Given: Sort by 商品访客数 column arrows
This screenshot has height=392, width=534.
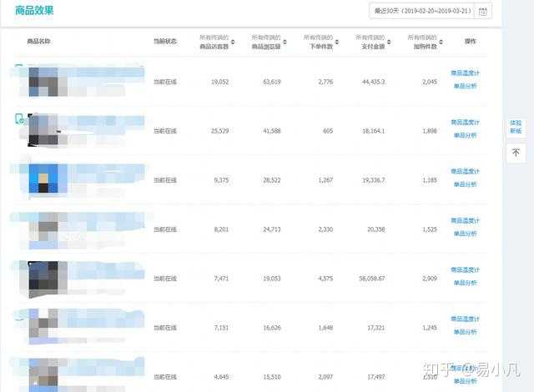Looking at the screenshot, I should point(233,42).
